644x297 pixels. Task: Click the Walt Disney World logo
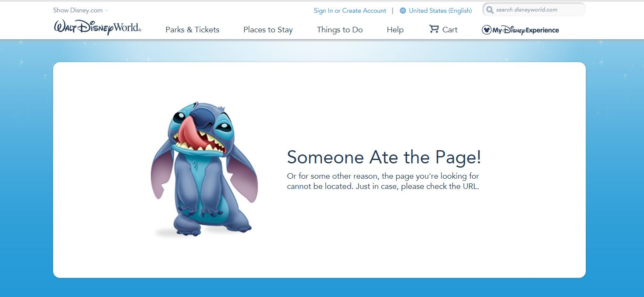97,28
